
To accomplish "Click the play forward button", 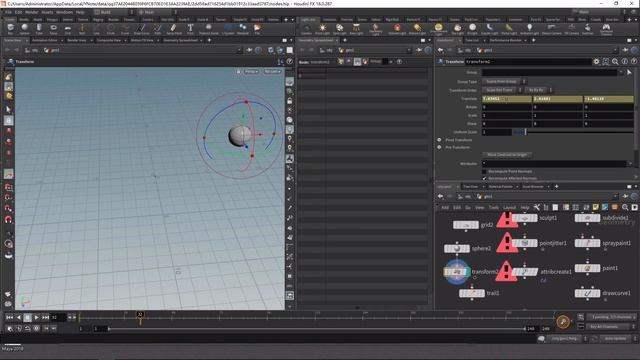I will [x=36, y=317].
